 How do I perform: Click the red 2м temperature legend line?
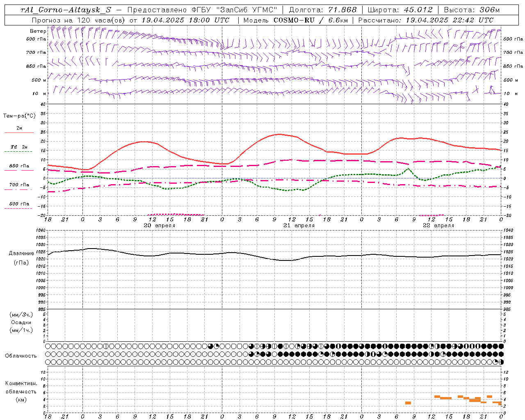[x=19, y=132]
